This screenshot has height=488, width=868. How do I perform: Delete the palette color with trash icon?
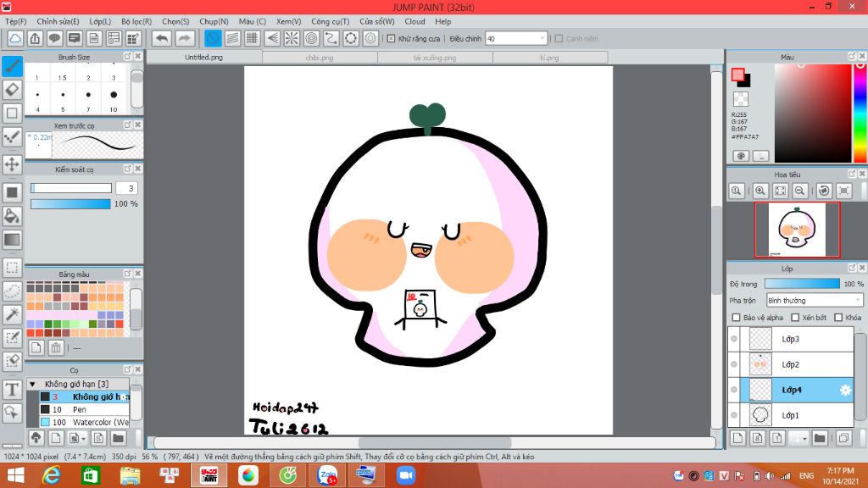56,347
